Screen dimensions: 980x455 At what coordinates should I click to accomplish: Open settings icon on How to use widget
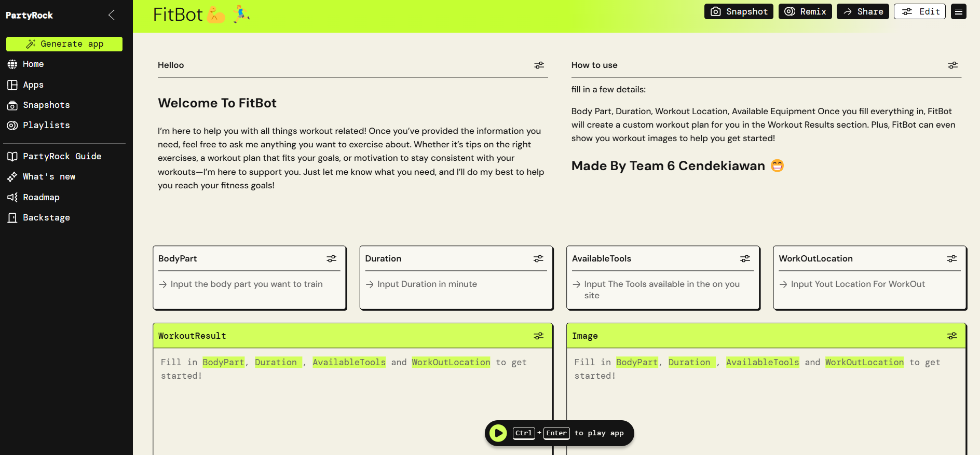[x=952, y=65]
